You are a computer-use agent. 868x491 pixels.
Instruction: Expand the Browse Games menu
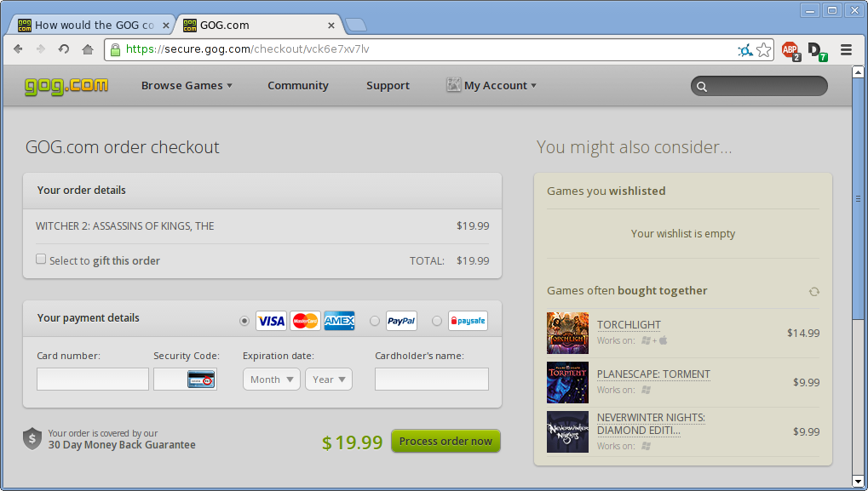pyautogui.click(x=187, y=86)
